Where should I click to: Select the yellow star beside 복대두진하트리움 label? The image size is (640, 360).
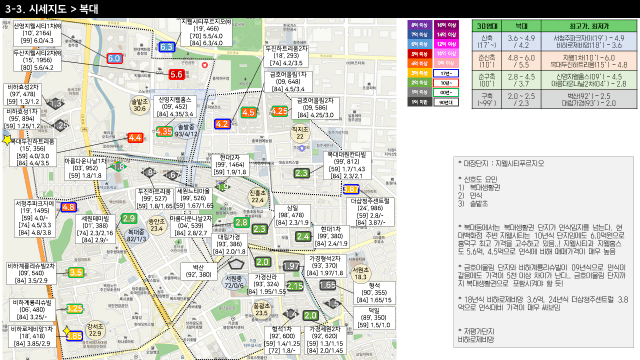(7, 140)
